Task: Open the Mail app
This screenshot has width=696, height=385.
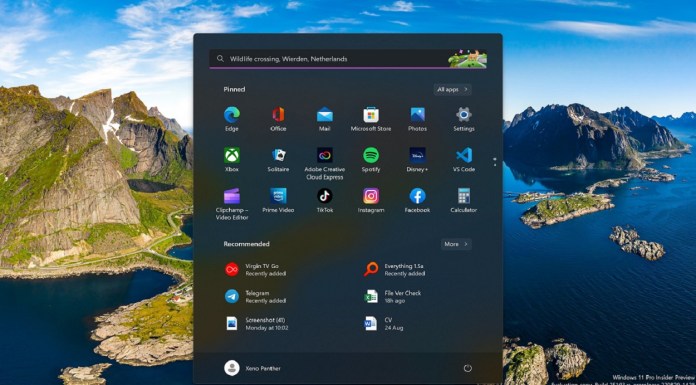Action: pos(324,119)
